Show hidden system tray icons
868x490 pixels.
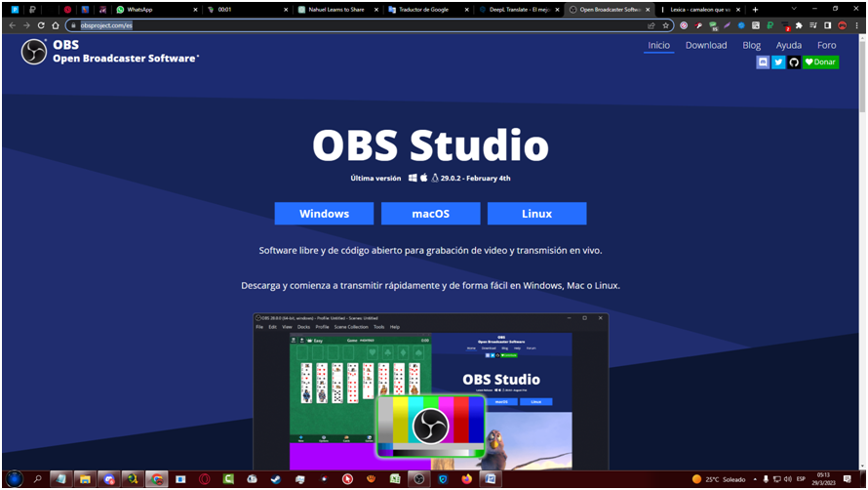coord(755,479)
